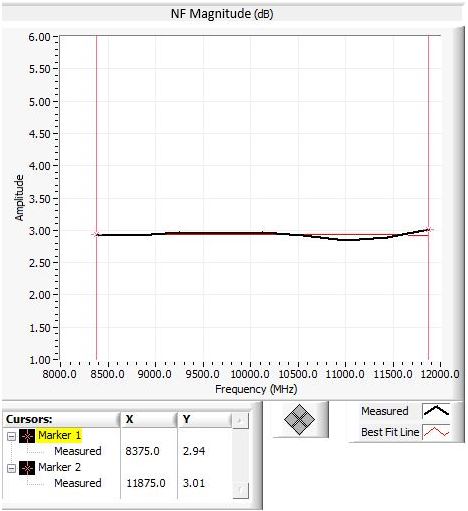Click Marker 2 cursor point on graph
The image size is (468, 511).
click(x=429, y=230)
